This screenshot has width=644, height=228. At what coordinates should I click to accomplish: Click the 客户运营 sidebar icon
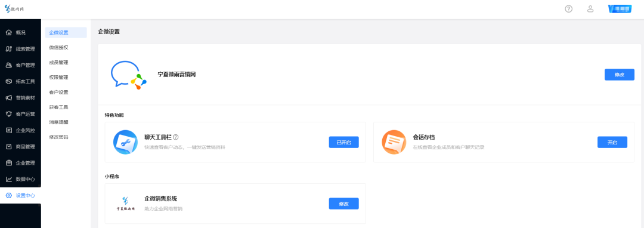point(8,114)
